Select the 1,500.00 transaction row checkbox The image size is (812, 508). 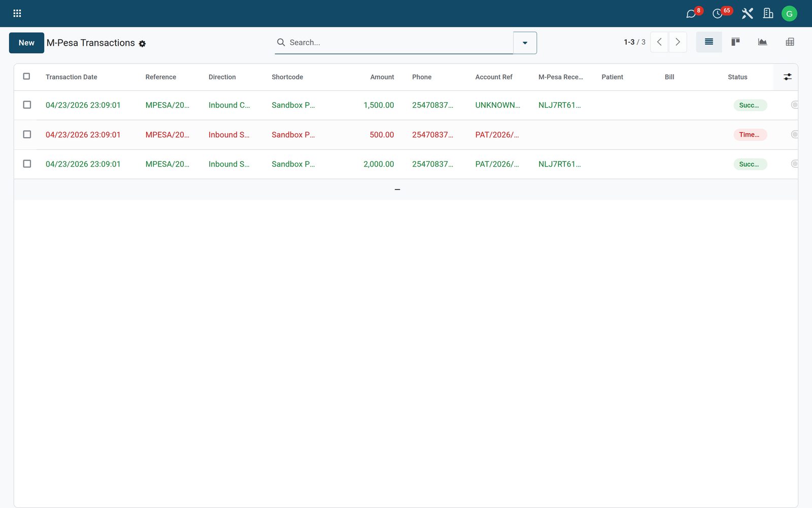click(x=27, y=105)
